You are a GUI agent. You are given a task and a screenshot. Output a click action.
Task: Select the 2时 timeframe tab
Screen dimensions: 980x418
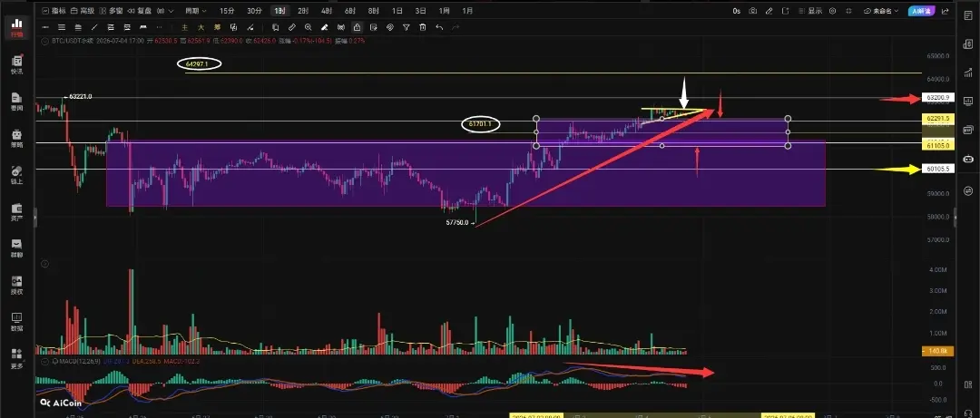click(303, 11)
